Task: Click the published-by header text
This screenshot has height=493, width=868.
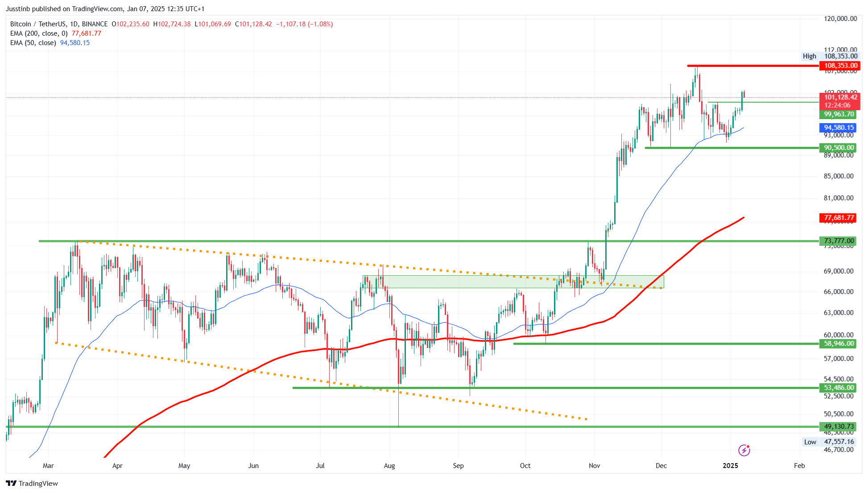Action: click(105, 9)
